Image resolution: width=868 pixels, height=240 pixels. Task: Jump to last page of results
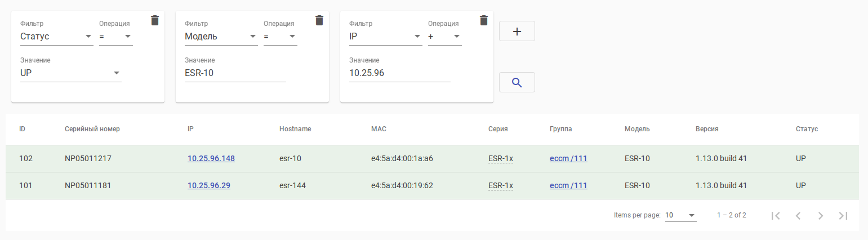click(x=843, y=215)
